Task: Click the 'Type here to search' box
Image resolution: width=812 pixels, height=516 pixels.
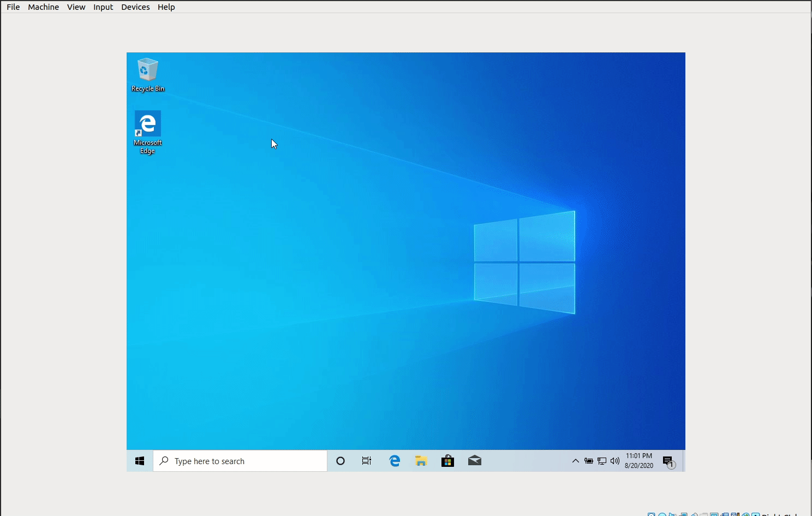Action: point(240,461)
